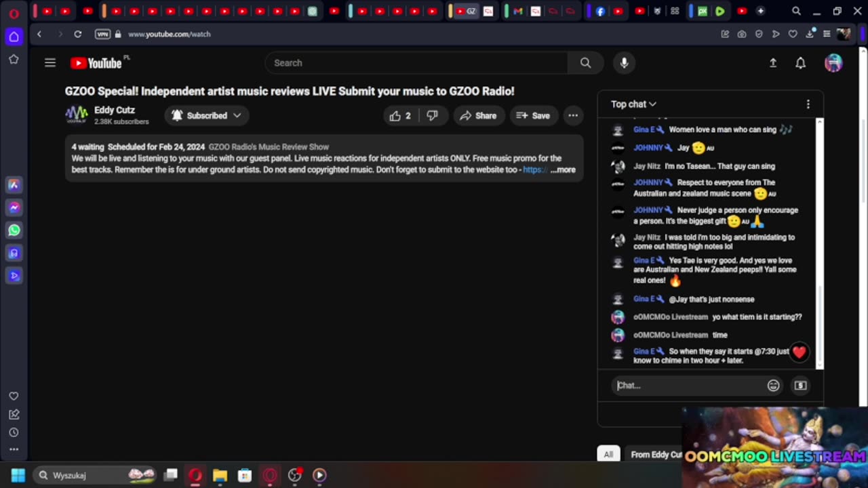Open Opera sidebar home button

coord(14,37)
